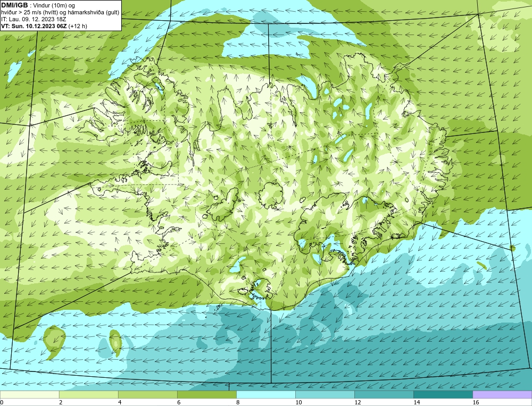532x406 pixels.
Task: Click the purple legend swatch above 16 m/s
Action: click(x=502, y=394)
